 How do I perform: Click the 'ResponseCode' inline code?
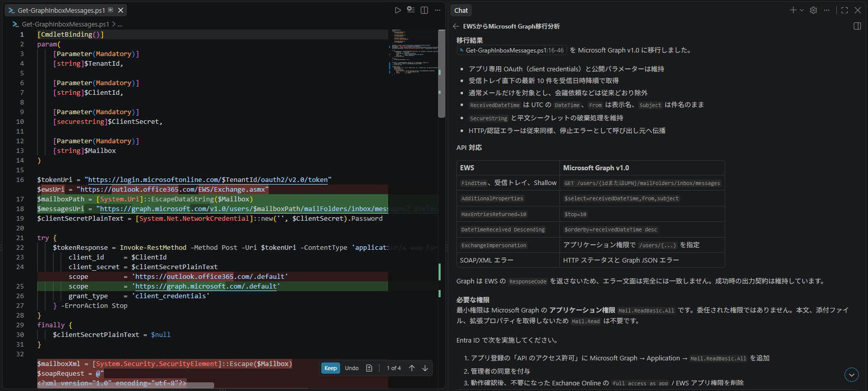528,281
